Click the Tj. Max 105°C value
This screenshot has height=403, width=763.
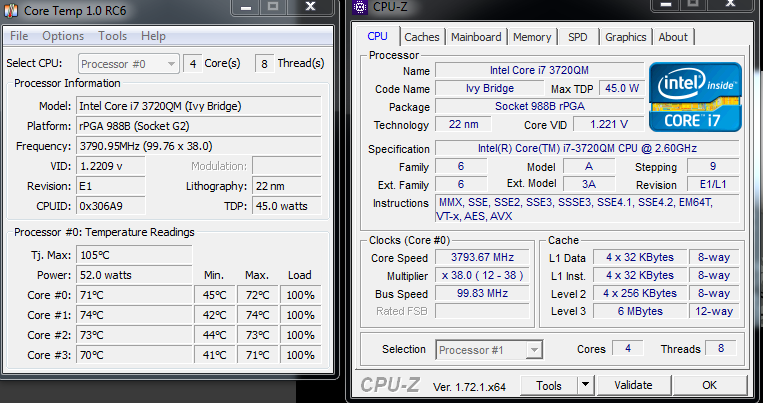(134, 255)
